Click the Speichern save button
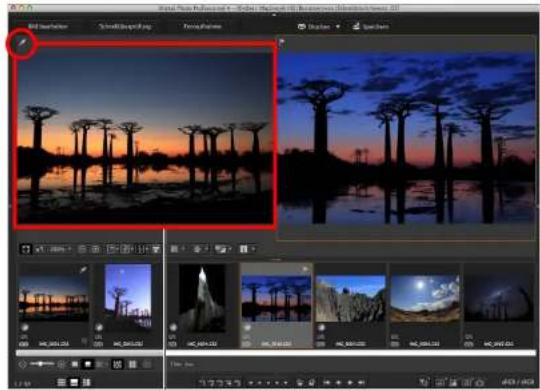 [x=371, y=27]
